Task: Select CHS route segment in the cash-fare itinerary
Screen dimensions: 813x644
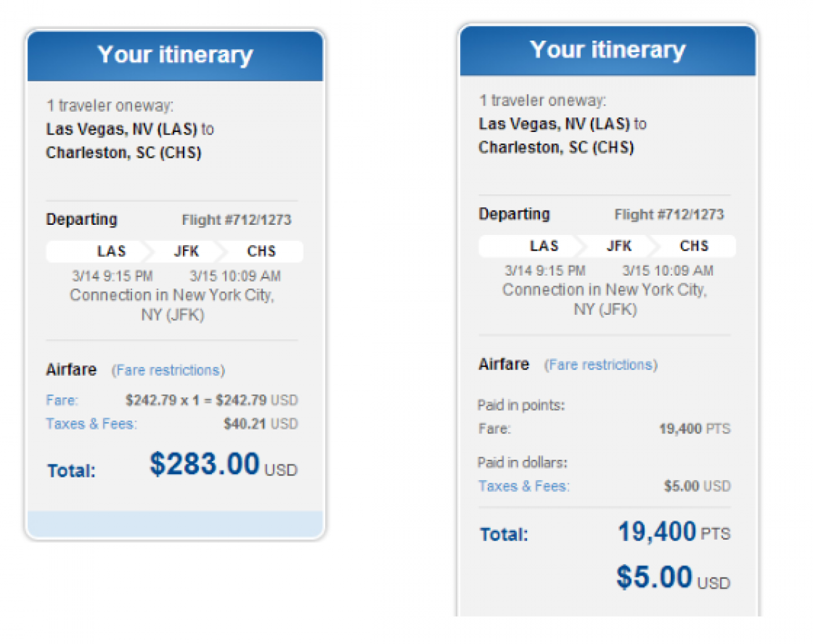Action: click(x=262, y=251)
